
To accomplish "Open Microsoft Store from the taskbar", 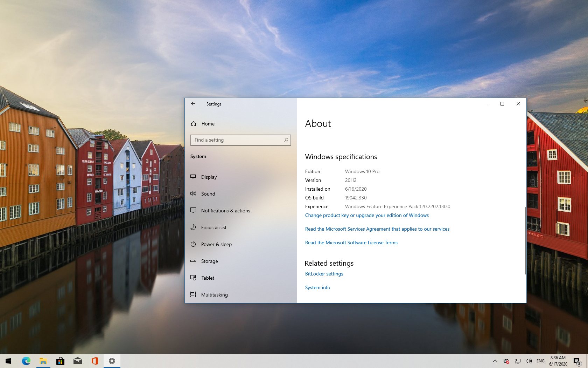I will click(60, 361).
